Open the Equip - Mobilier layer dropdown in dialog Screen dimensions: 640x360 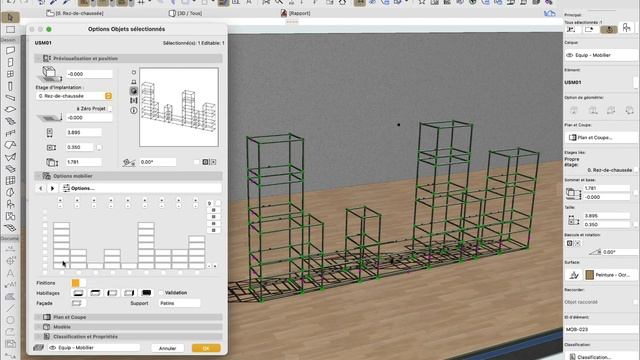click(x=94, y=348)
